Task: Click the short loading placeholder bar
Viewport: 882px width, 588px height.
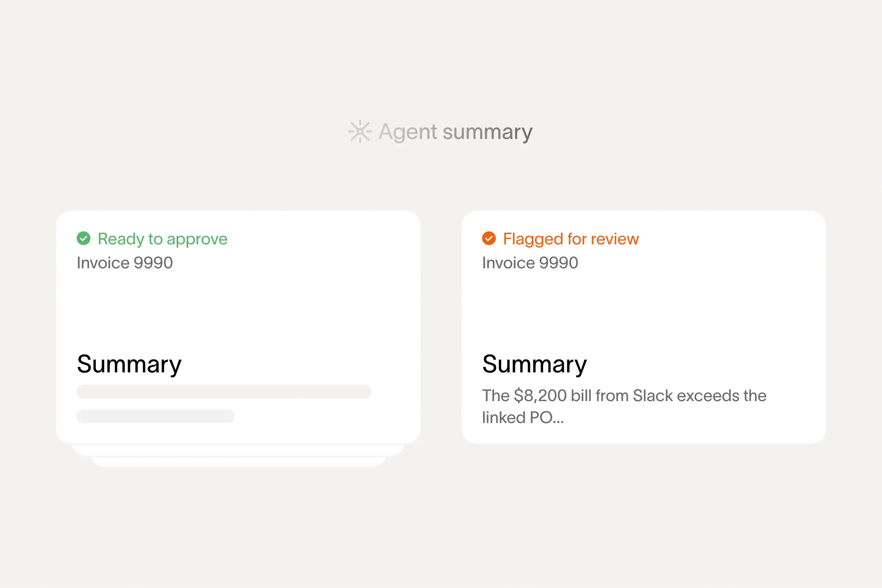Action: click(155, 416)
